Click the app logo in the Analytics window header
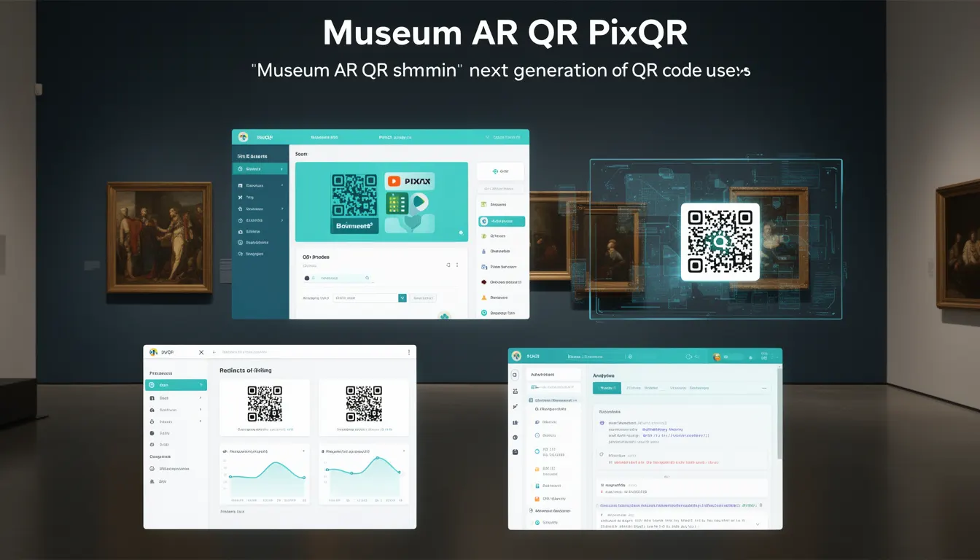The width and height of the screenshot is (980, 560). point(516,356)
